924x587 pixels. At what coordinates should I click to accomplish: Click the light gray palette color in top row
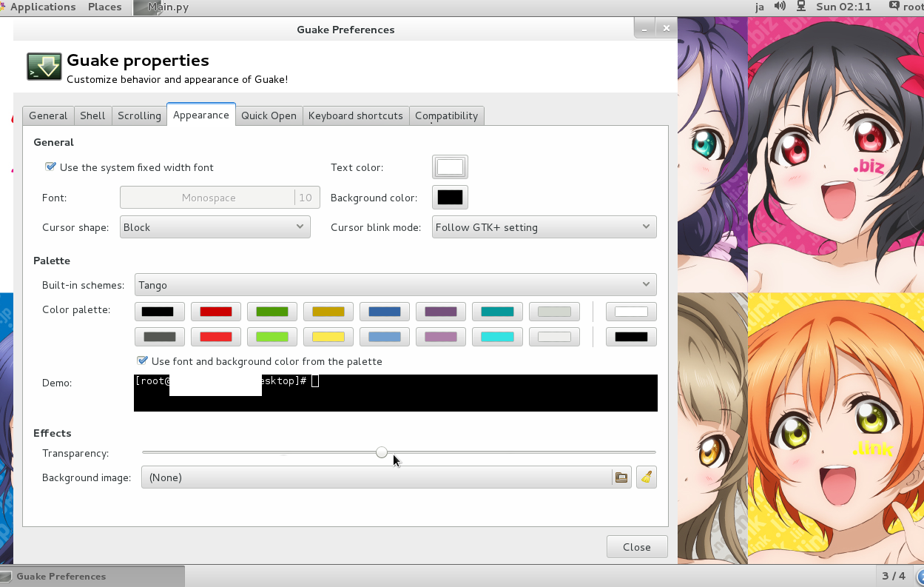[x=554, y=312]
